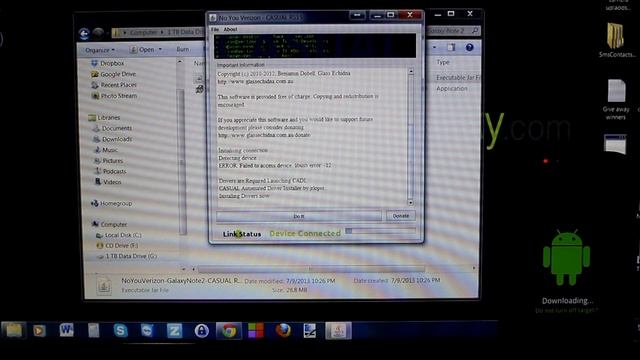Select the "Executable Jar F" type row
Screen dimensions: 640x360
coord(458,78)
